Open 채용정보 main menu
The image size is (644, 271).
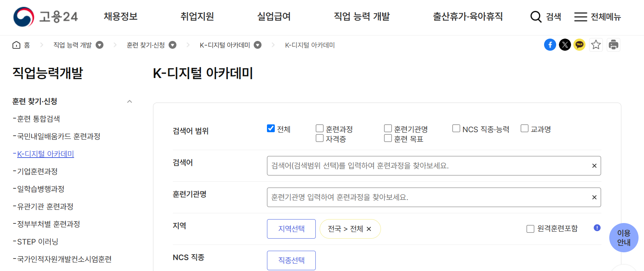121,16
